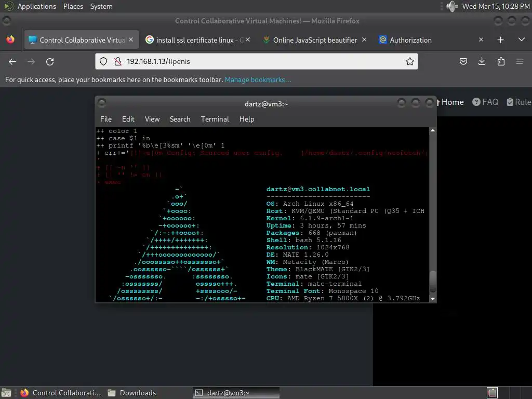Image resolution: width=532 pixels, height=399 pixels.
Task: Open the File menu in the terminal
Action: point(106,119)
